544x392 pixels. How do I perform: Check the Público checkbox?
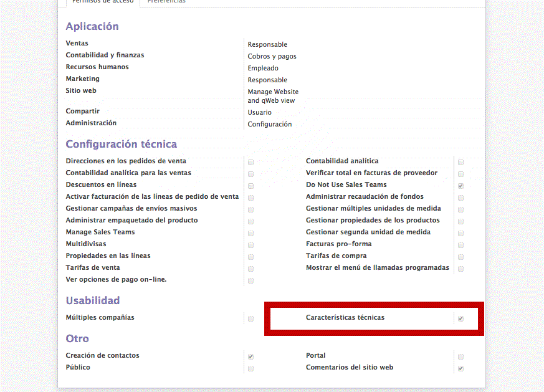coord(251,368)
